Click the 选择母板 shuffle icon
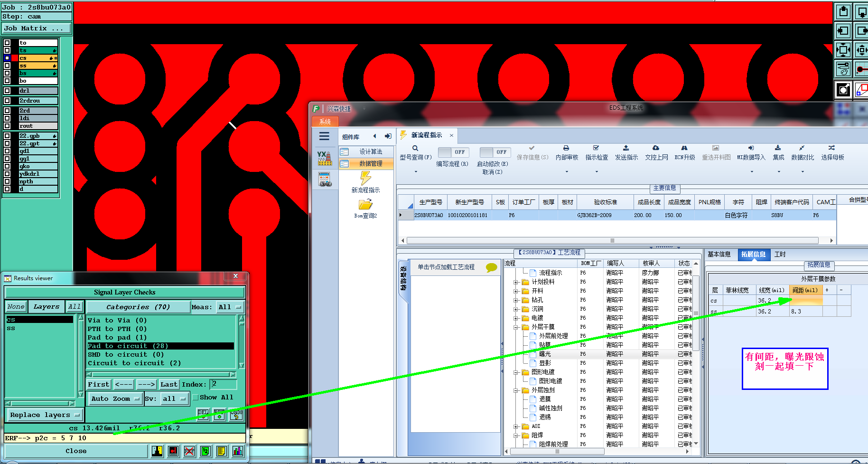 click(x=832, y=148)
